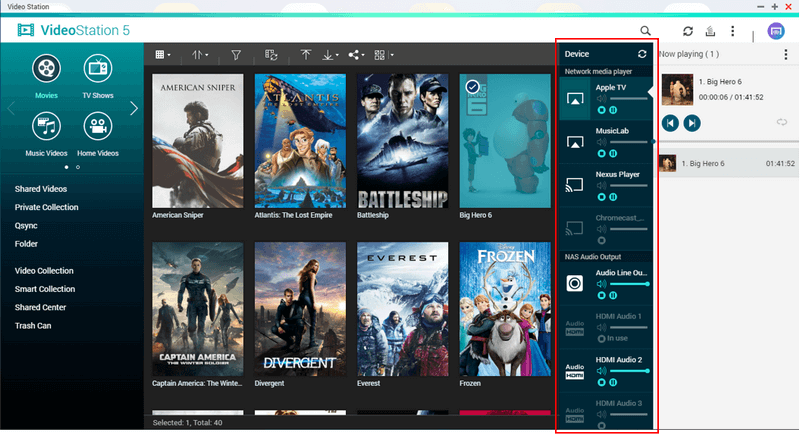
Task: Stop playback on Apple TV
Action: click(602, 110)
